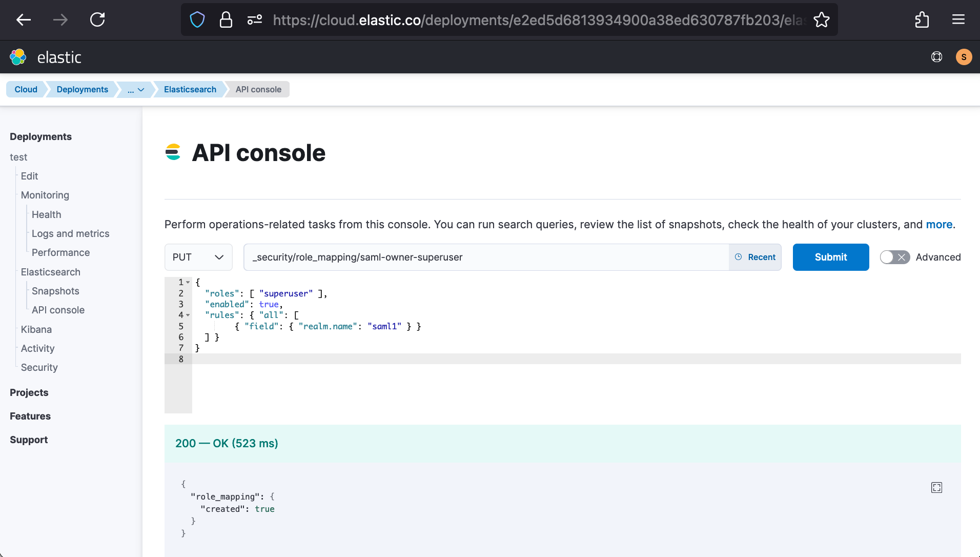Screen dimensions: 980x557
Task: Go to Deployments breadcrumb
Action: (x=82, y=89)
